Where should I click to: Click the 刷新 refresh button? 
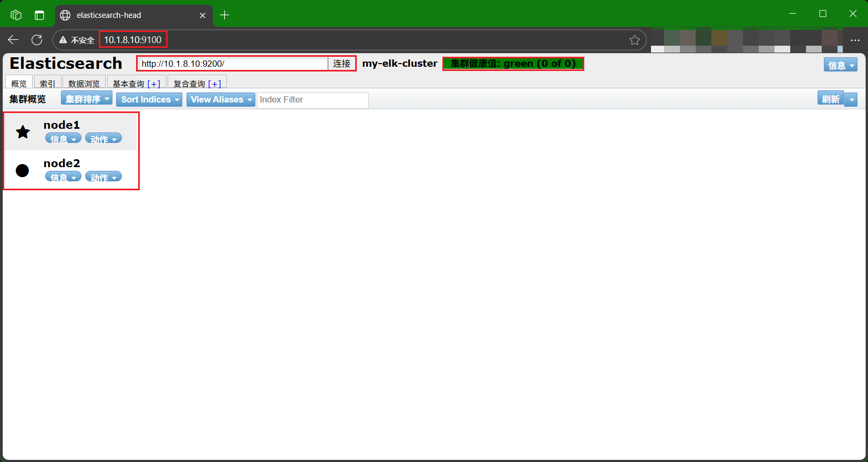[x=831, y=98]
